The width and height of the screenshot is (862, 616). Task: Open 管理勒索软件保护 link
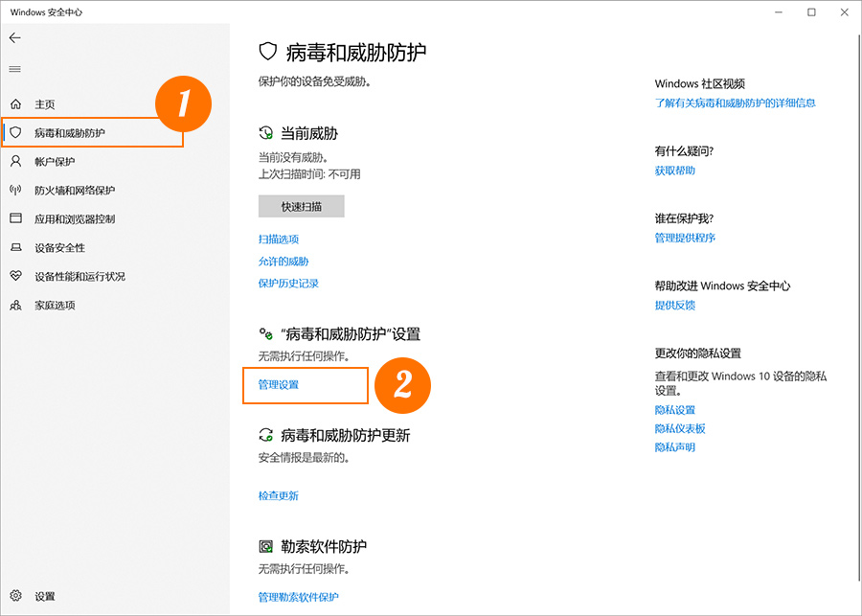coord(299,597)
